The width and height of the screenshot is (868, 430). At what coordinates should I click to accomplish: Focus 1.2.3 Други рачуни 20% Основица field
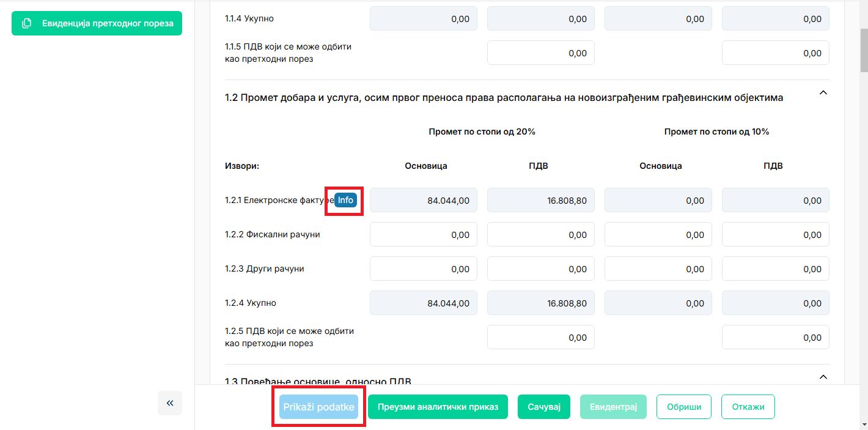(x=423, y=269)
